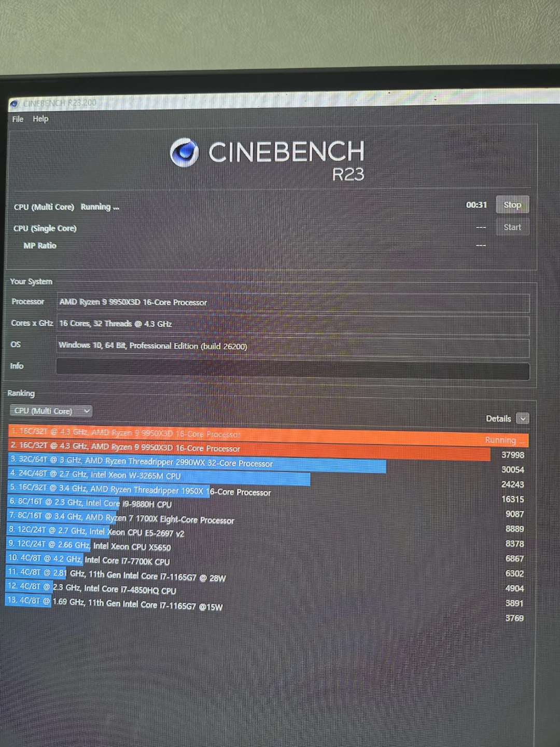Select the Ryzen 7 1700X ranking entry

pos(121,518)
